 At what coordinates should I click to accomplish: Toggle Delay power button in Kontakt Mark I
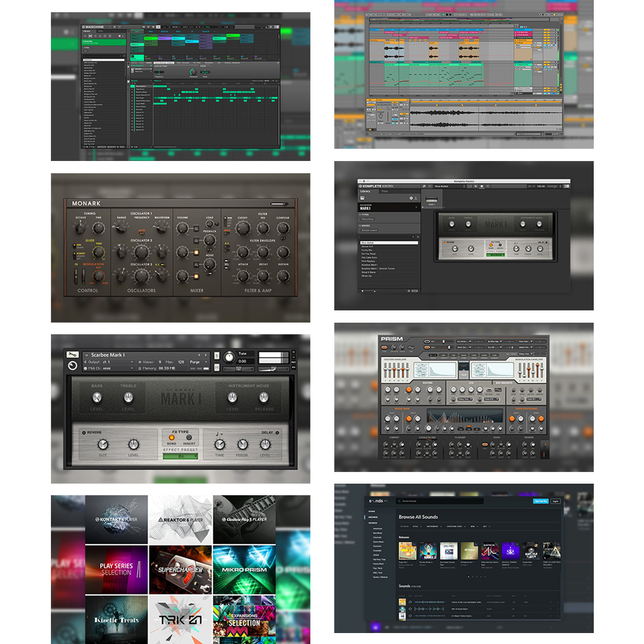(x=277, y=433)
